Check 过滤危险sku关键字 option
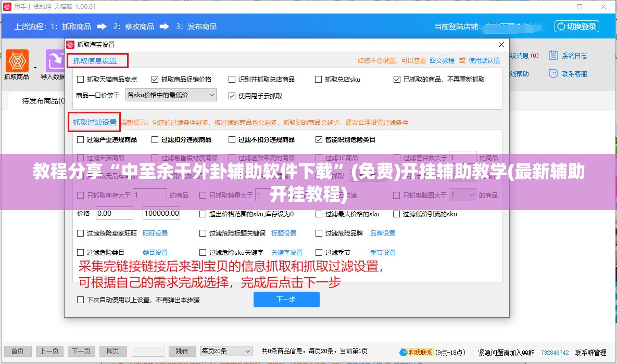Viewport: 617px width, 364px height. click(203, 252)
